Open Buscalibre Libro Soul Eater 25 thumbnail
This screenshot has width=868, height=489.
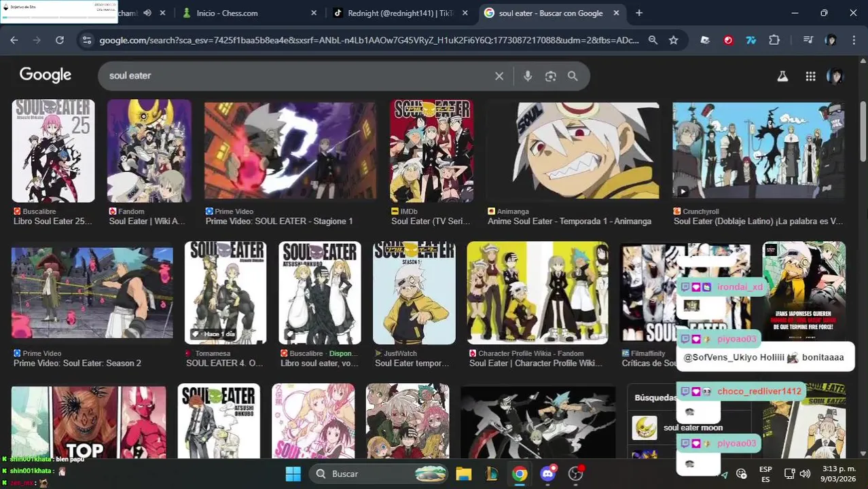point(53,151)
